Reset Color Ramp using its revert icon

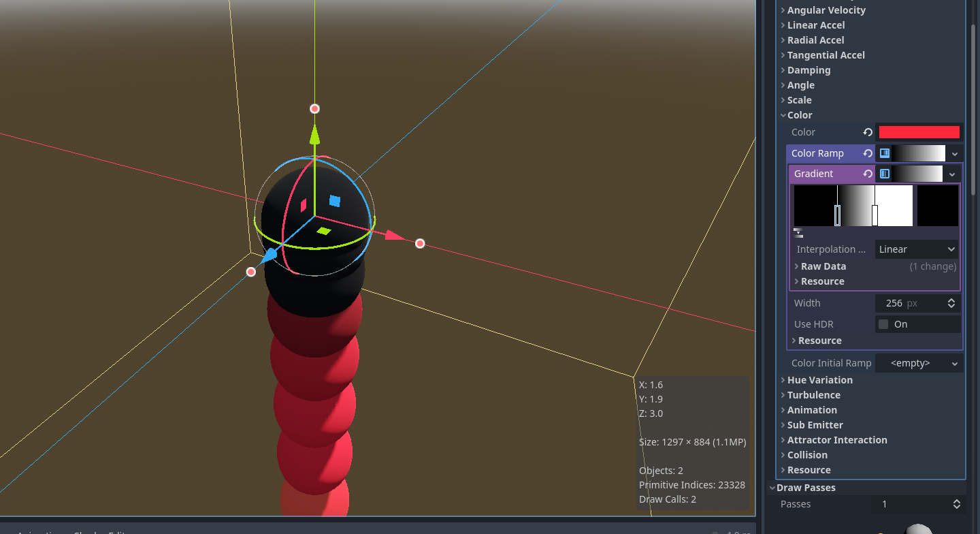coord(868,153)
